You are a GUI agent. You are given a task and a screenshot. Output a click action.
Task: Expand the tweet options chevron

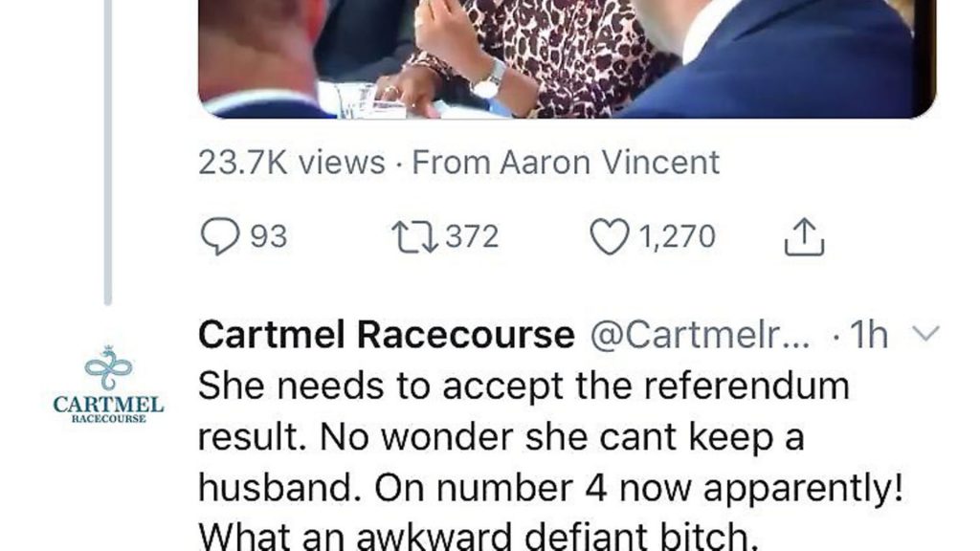pyautogui.click(x=925, y=334)
